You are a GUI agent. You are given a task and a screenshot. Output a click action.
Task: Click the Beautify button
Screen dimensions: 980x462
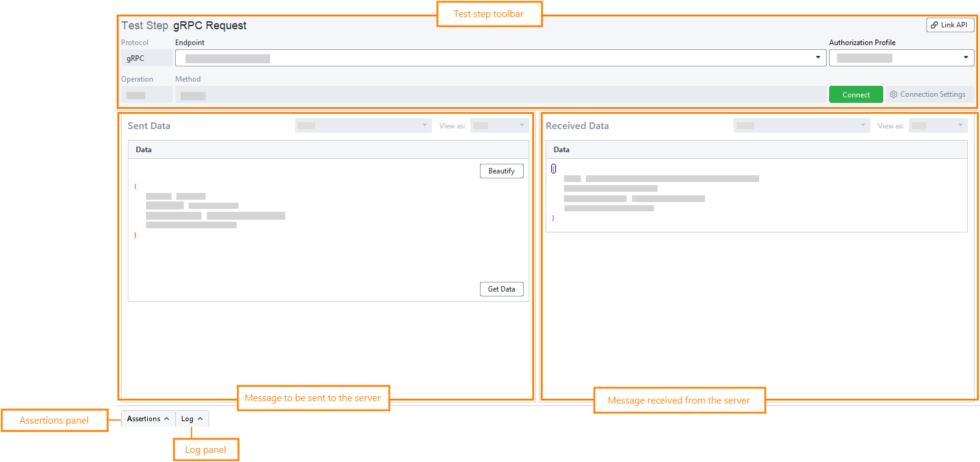pyautogui.click(x=501, y=171)
